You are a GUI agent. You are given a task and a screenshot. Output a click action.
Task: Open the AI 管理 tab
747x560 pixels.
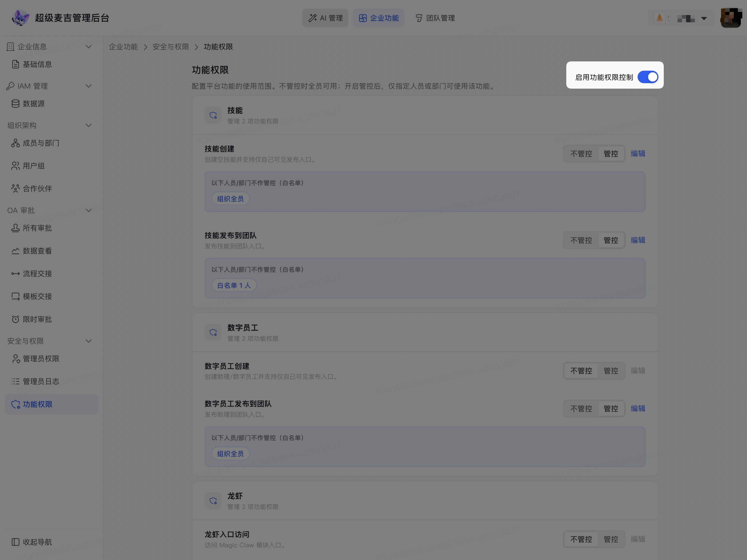click(325, 18)
